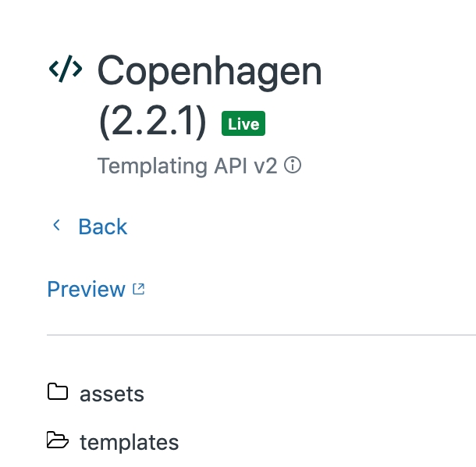Click the (2.2.1) version number
Image resolution: width=476 pixels, height=467 pixels.
153,123
